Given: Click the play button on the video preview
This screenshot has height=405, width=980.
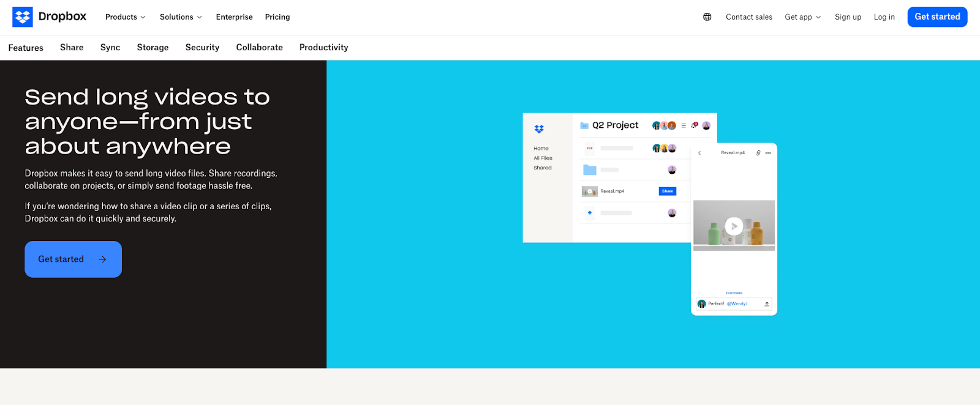Looking at the screenshot, I should [x=734, y=226].
